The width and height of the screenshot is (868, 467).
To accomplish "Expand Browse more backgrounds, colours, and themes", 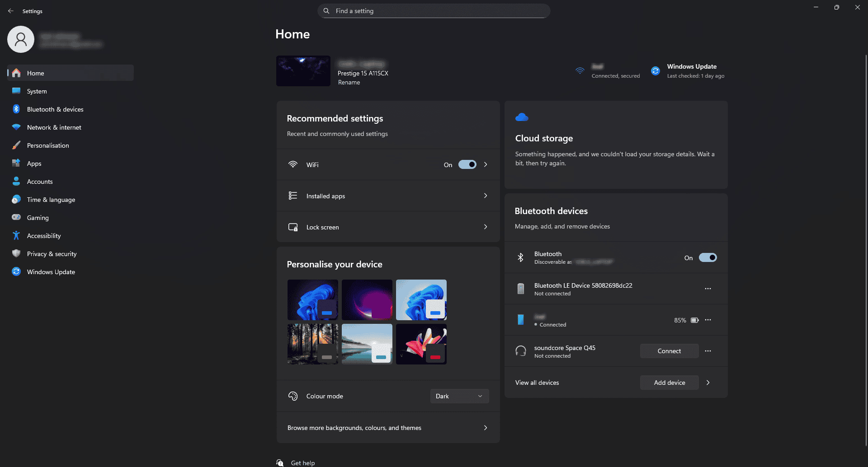I will 388,427.
